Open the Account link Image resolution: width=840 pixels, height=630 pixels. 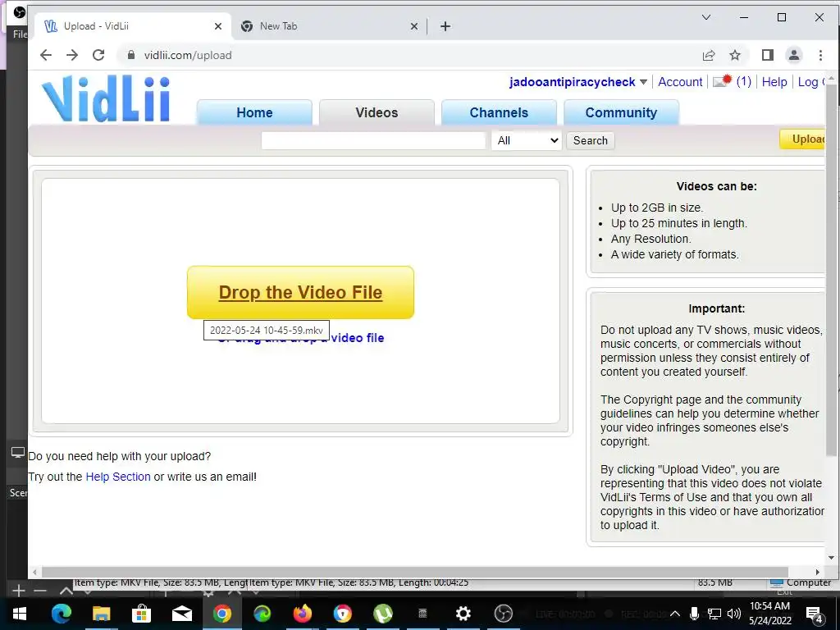[680, 82]
